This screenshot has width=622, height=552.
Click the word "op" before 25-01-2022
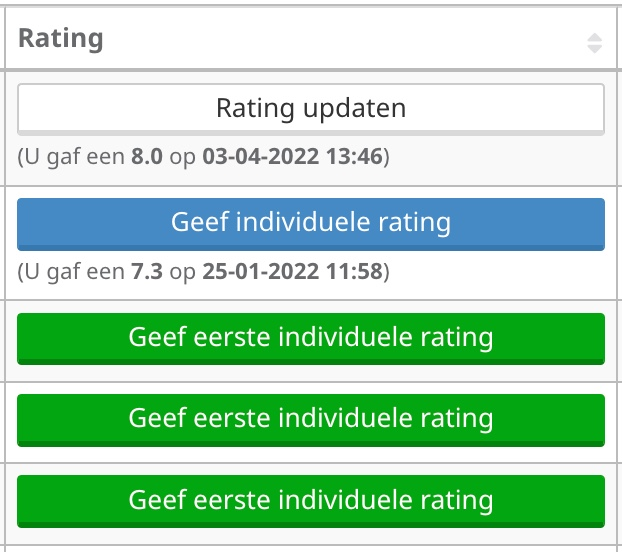pyautogui.click(x=182, y=271)
